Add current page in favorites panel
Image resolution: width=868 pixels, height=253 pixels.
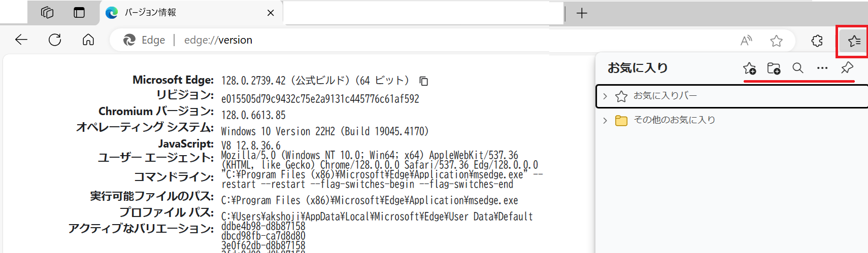[x=749, y=68]
